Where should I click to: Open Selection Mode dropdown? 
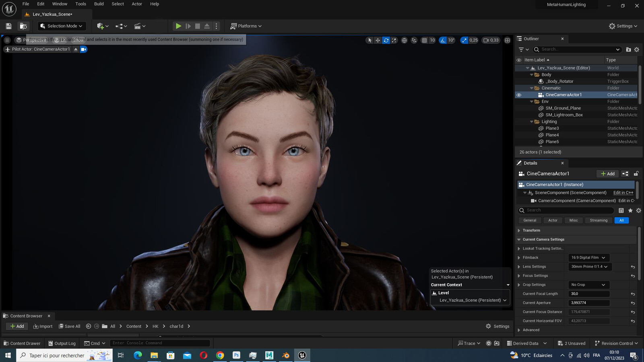point(62,26)
